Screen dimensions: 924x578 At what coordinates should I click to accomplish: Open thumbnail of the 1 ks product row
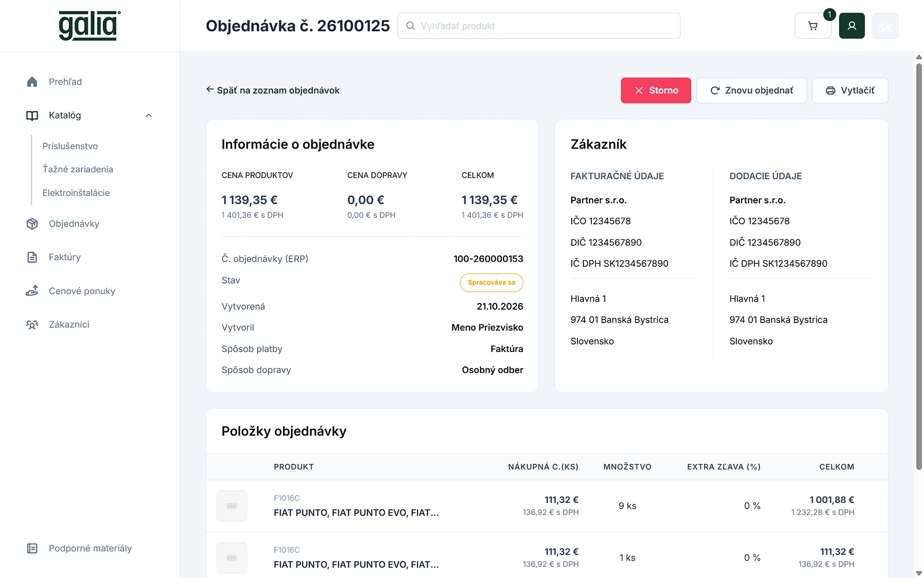pyautogui.click(x=232, y=558)
